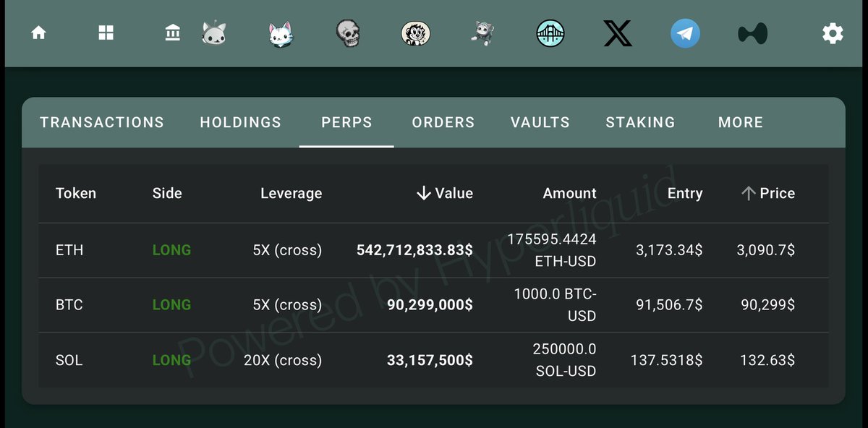Sort by the Price column header
The height and width of the screenshot is (428, 868).
(x=768, y=193)
